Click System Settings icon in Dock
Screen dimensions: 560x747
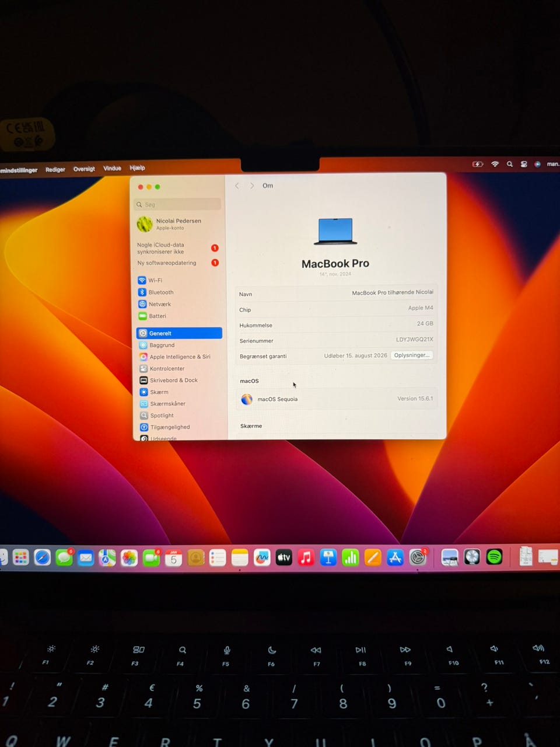(x=418, y=558)
